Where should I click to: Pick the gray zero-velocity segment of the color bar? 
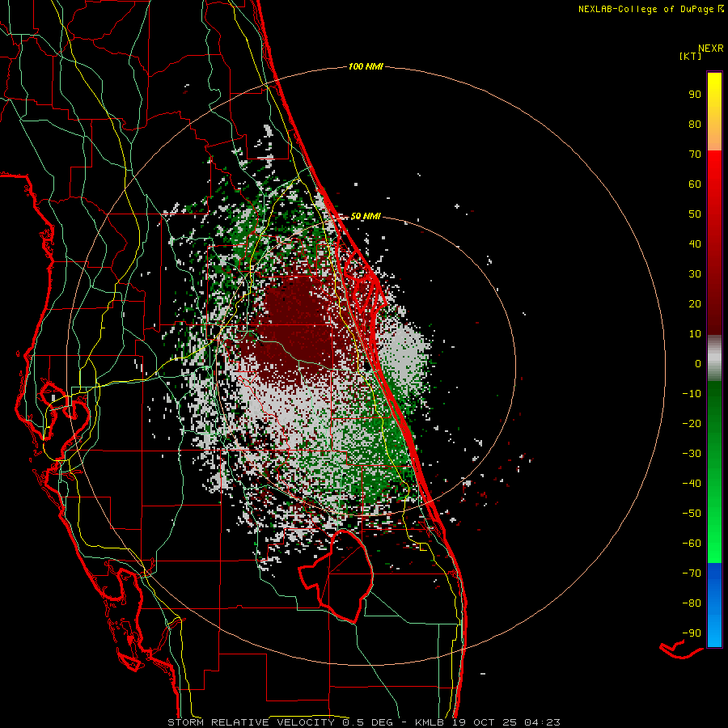pyautogui.click(x=714, y=358)
